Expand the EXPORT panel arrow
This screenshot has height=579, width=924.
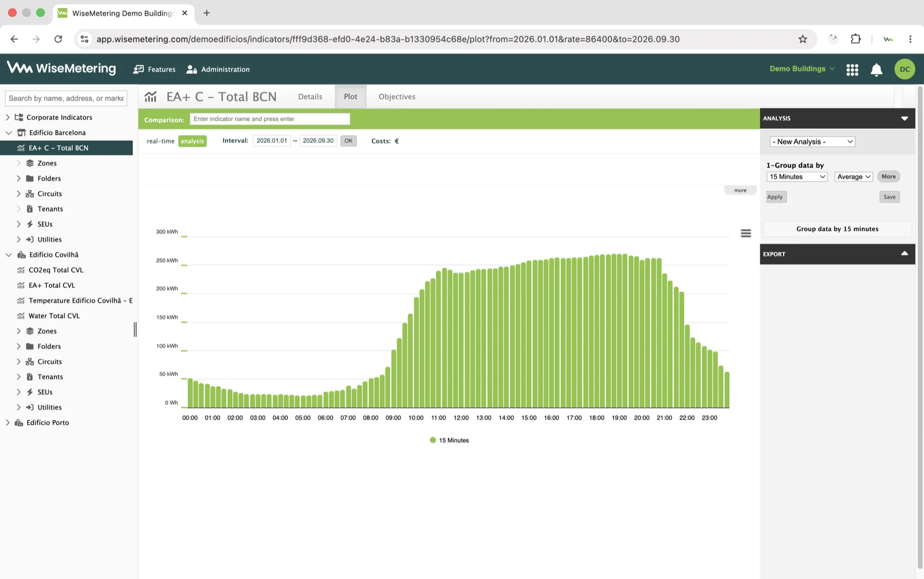pos(904,254)
